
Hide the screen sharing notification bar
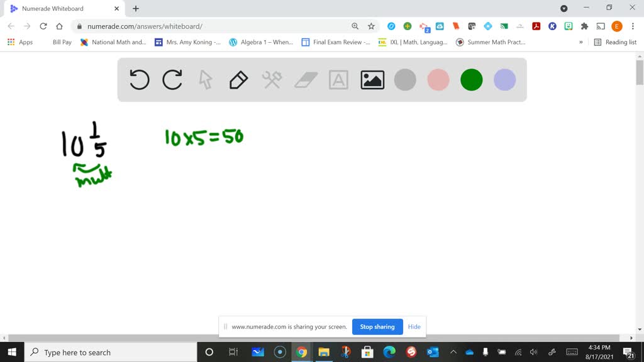414,327
